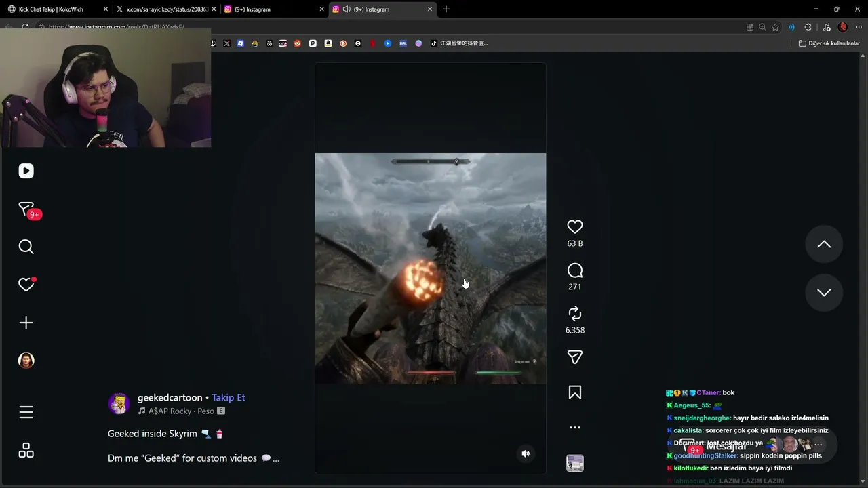The width and height of the screenshot is (868, 488).
Task: Repost the Skyrim reel
Action: click(575, 314)
